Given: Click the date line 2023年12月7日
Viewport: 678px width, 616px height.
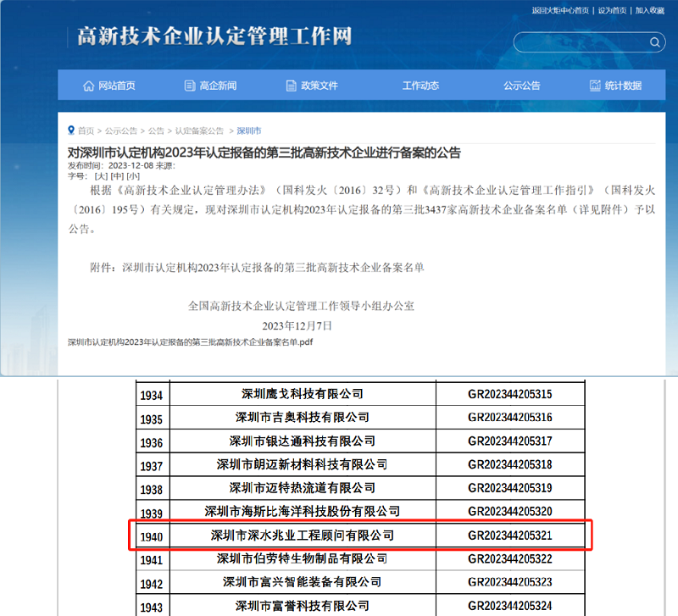Looking at the screenshot, I should 297,325.
